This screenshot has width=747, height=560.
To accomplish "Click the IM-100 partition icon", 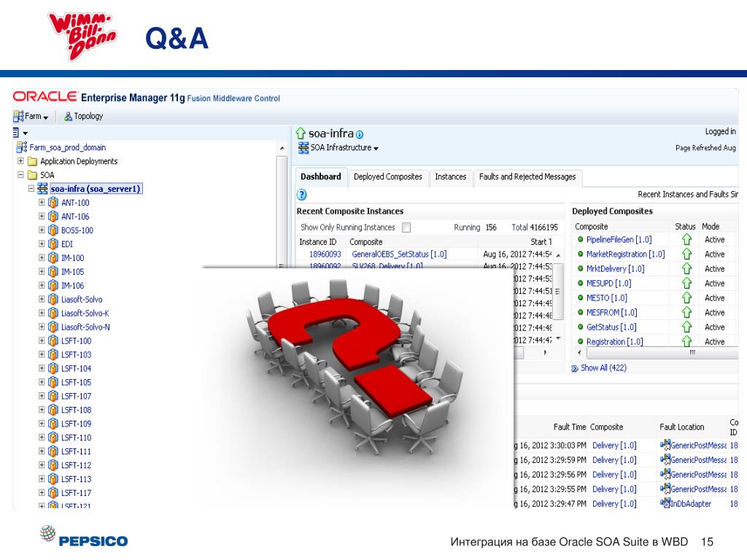I will coord(53,257).
